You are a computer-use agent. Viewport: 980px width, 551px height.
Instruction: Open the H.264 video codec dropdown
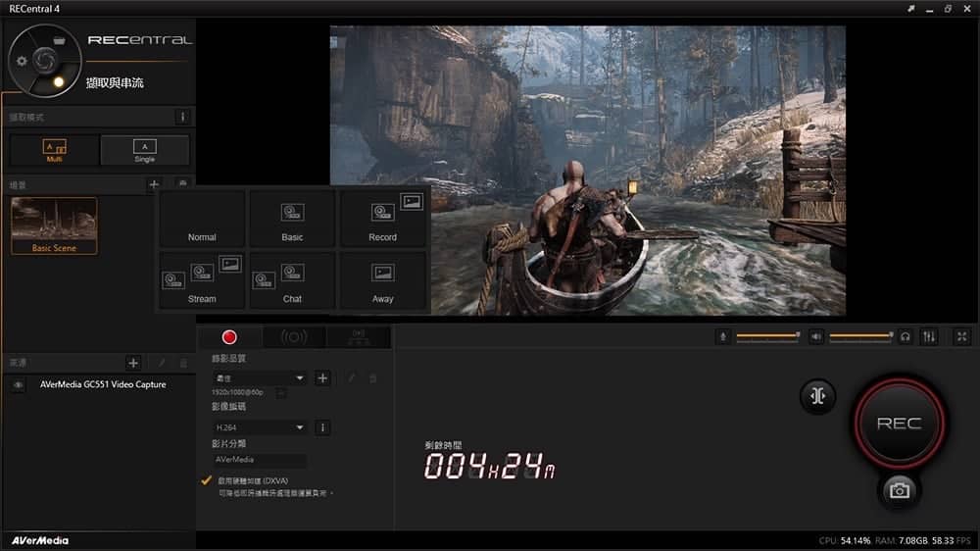260,427
